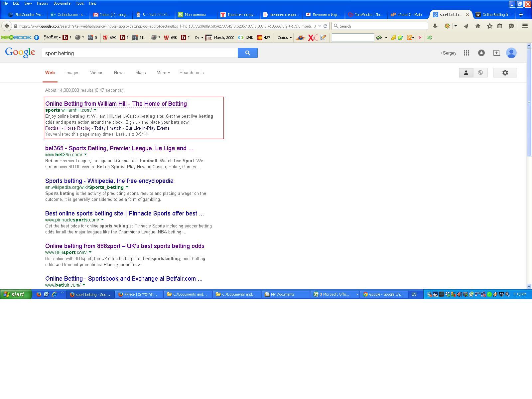Open Search tools options
Viewport: 532px width, 399px height.
click(192, 72)
